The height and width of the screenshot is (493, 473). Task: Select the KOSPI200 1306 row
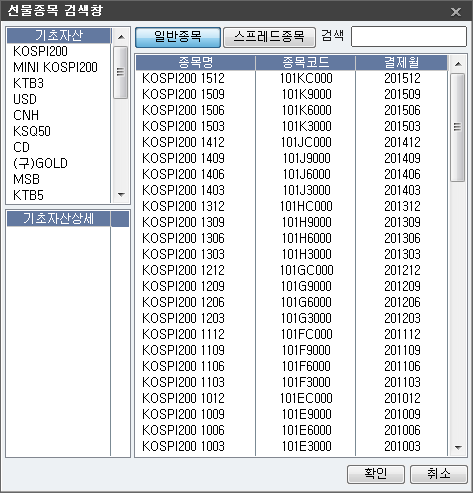tap(291, 238)
